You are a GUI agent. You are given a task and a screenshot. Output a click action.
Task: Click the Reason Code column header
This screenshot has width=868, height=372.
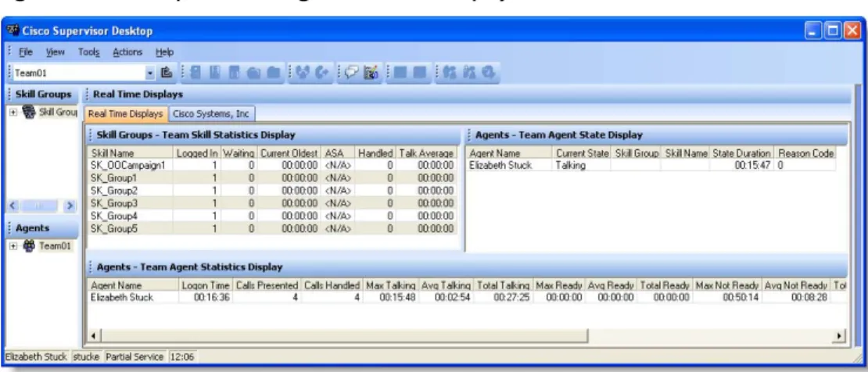coord(805,153)
